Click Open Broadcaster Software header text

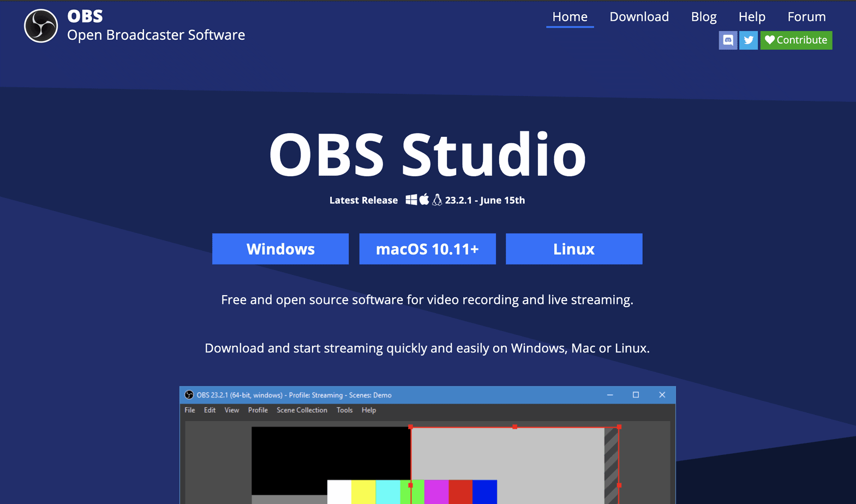(156, 35)
